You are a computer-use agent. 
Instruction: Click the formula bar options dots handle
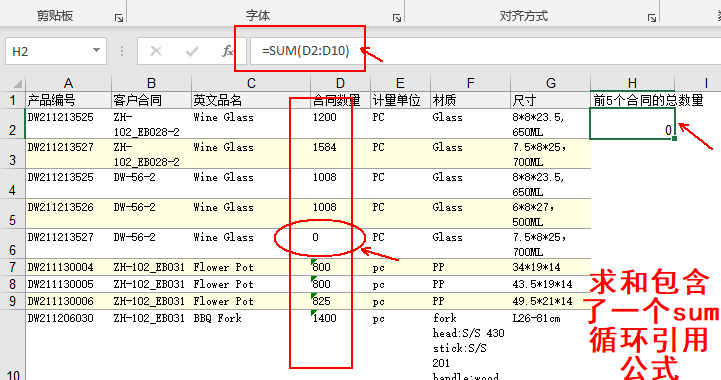tap(122, 51)
